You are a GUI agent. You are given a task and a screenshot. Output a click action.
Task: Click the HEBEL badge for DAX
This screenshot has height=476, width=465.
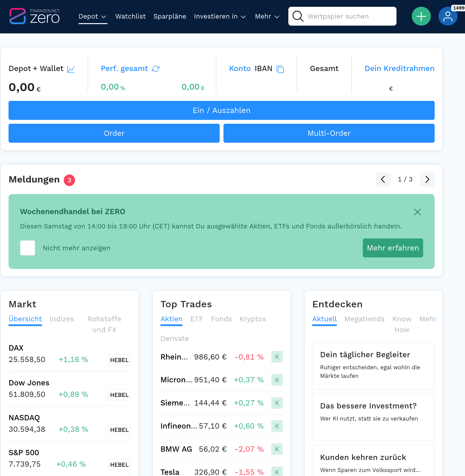(x=119, y=360)
